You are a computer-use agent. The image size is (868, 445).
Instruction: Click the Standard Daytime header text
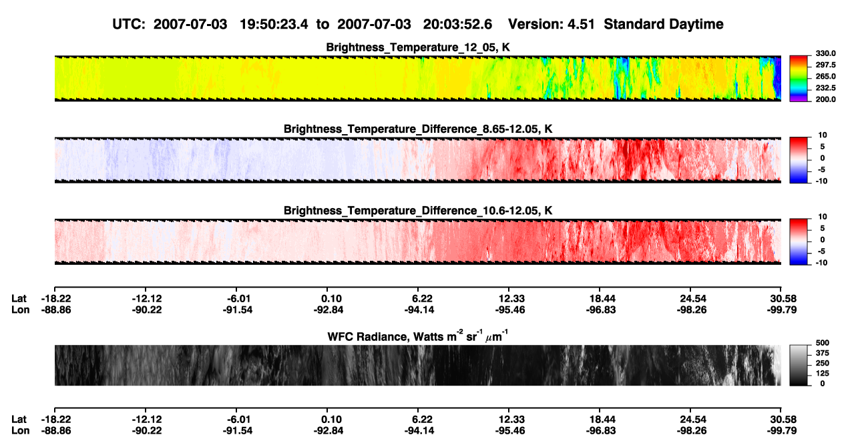[x=662, y=24]
